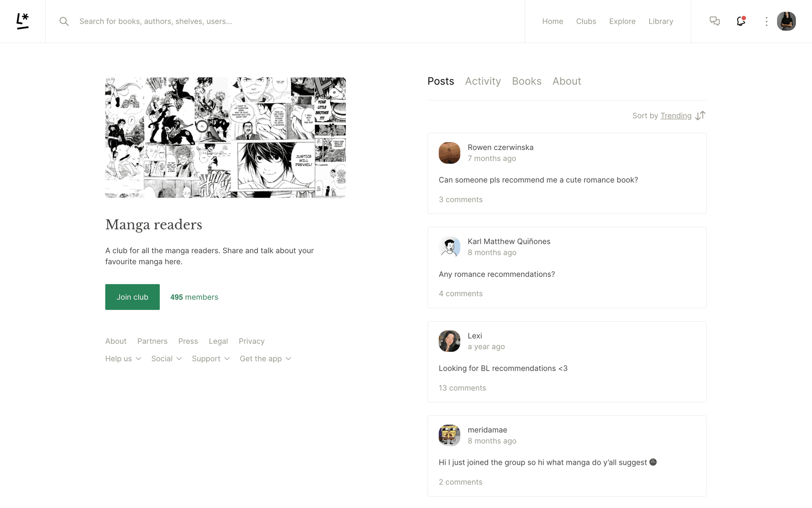This screenshot has height=508, width=812.
Task: Click the search magnifier icon
Action: (x=64, y=21)
